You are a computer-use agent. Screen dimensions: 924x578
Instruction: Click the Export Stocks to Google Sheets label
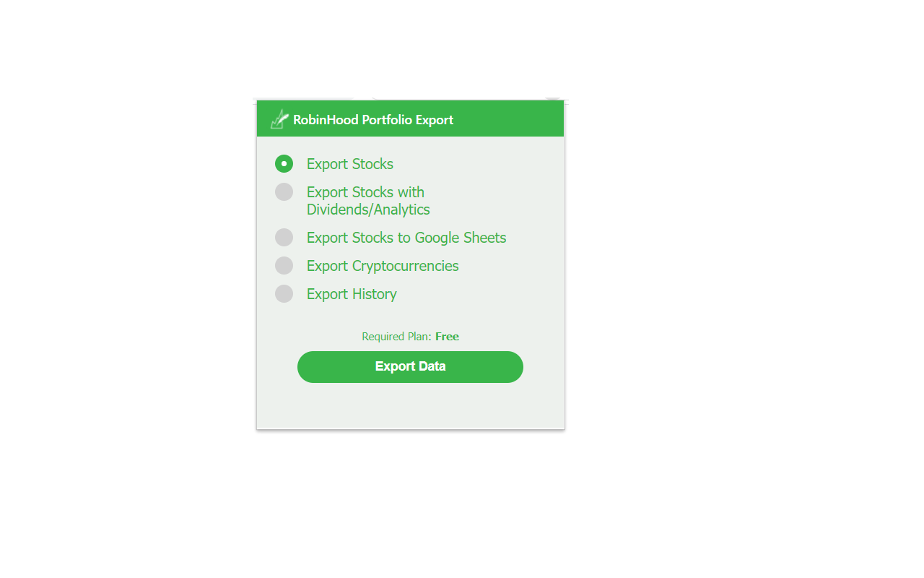coord(406,237)
